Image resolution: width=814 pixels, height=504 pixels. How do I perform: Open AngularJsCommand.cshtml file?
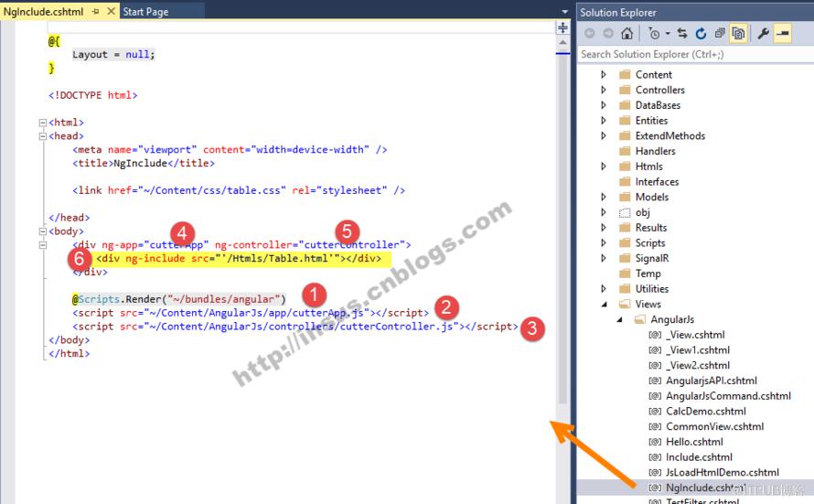point(729,396)
